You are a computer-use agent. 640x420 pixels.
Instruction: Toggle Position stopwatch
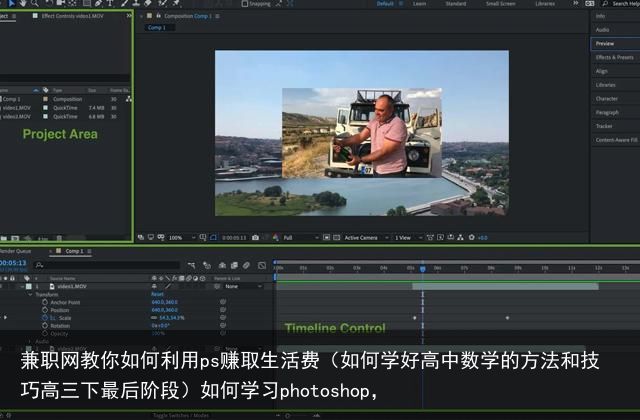pyautogui.click(x=45, y=310)
